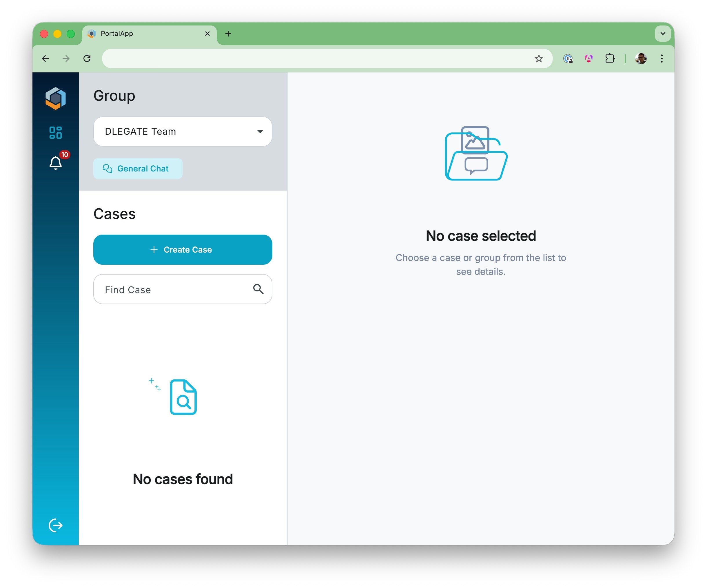Open the Chrome three-dot menu
This screenshot has width=707, height=588.
(662, 59)
